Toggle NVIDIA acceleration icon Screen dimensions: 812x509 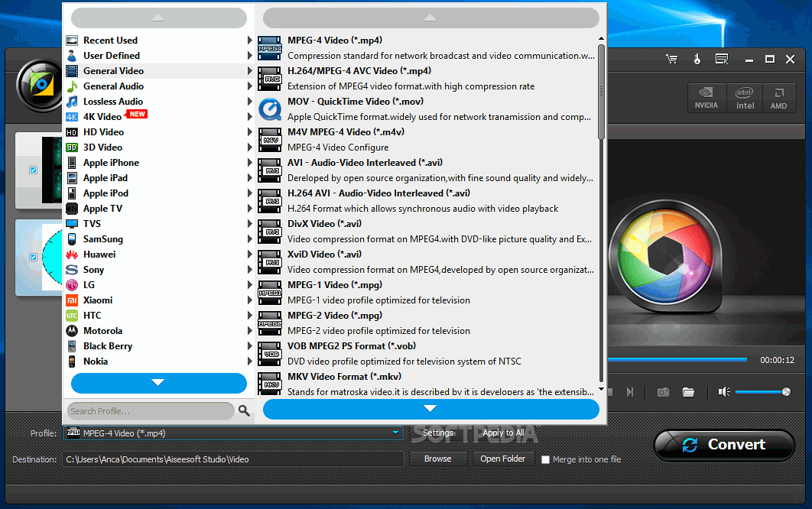(x=706, y=97)
